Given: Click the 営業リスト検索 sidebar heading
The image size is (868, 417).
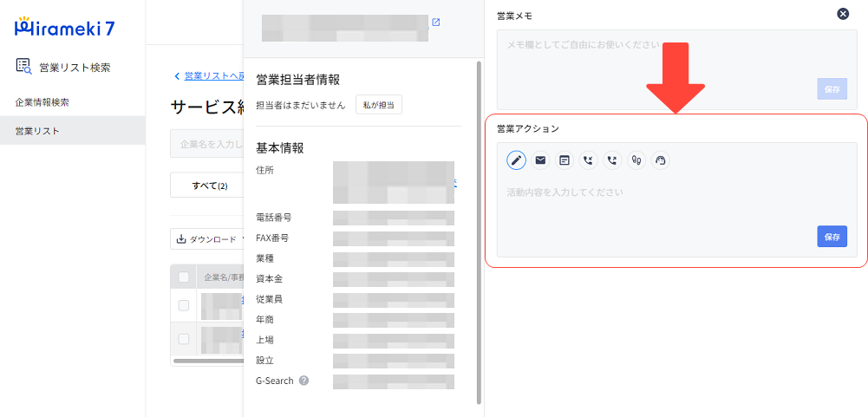Looking at the screenshot, I should [x=75, y=68].
